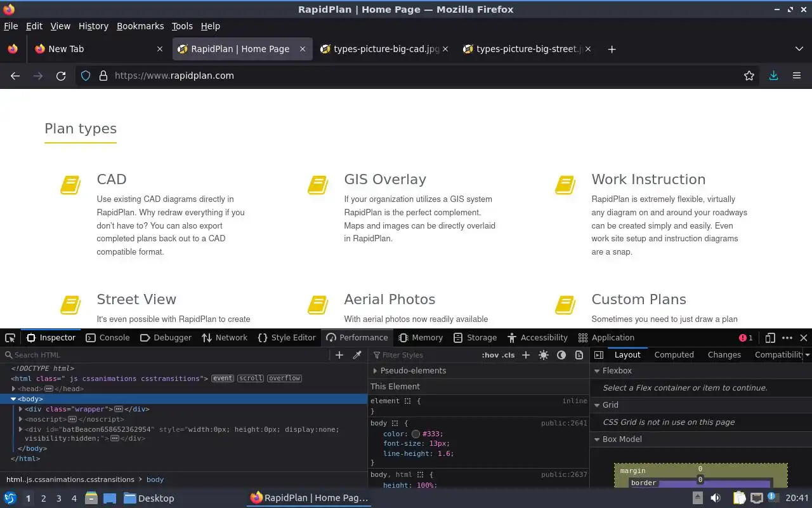Collapse the sidebar pane toggle
The width and height of the screenshot is (812, 508).
(599, 355)
